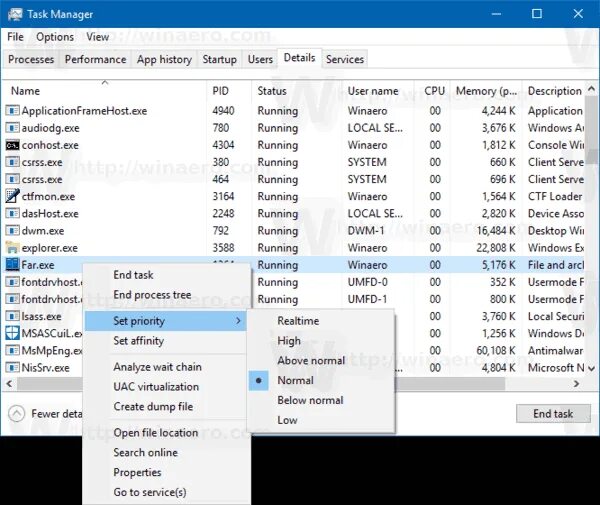Switch to the Services tab
This screenshot has width=600, height=505.
coord(345,59)
